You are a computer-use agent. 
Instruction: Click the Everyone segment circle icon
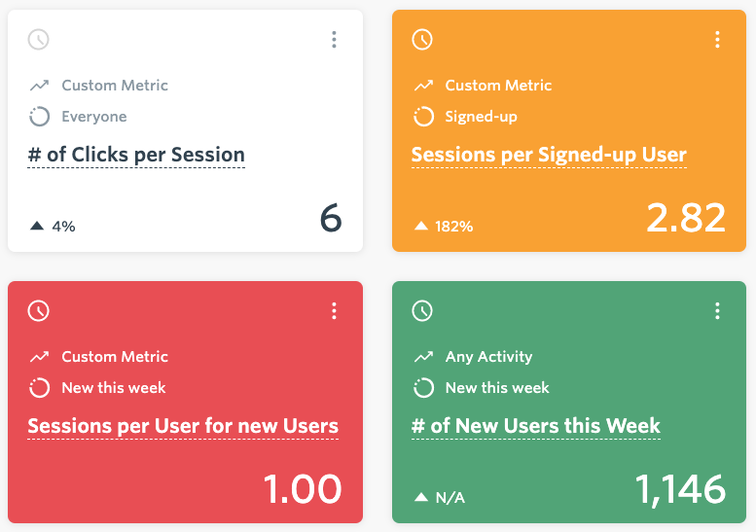click(x=40, y=117)
